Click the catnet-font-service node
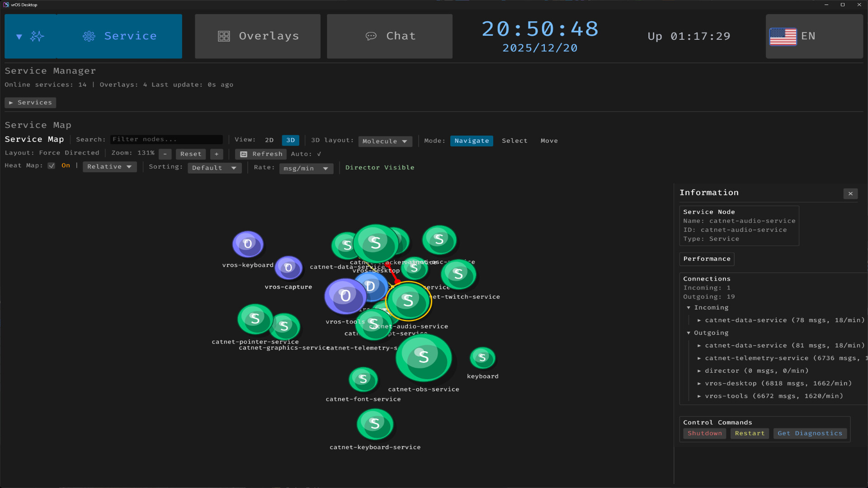Image resolution: width=868 pixels, height=488 pixels. [x=363, y=379]
